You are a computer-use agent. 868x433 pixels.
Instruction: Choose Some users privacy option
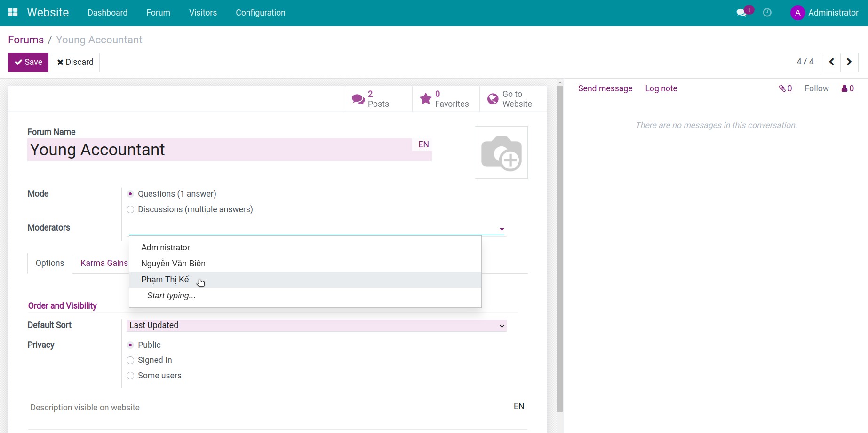tap(131, 376)
